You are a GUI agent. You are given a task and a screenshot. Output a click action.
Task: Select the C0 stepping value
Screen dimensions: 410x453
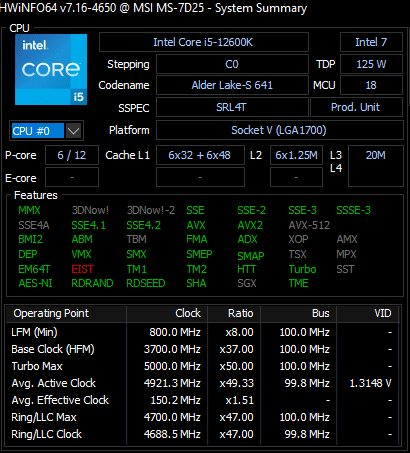point(232,64)
